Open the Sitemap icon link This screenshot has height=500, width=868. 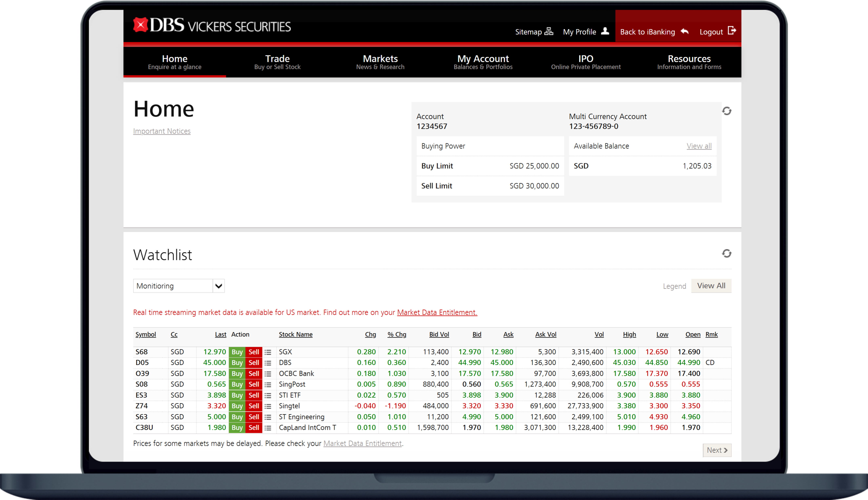(549, 32)
